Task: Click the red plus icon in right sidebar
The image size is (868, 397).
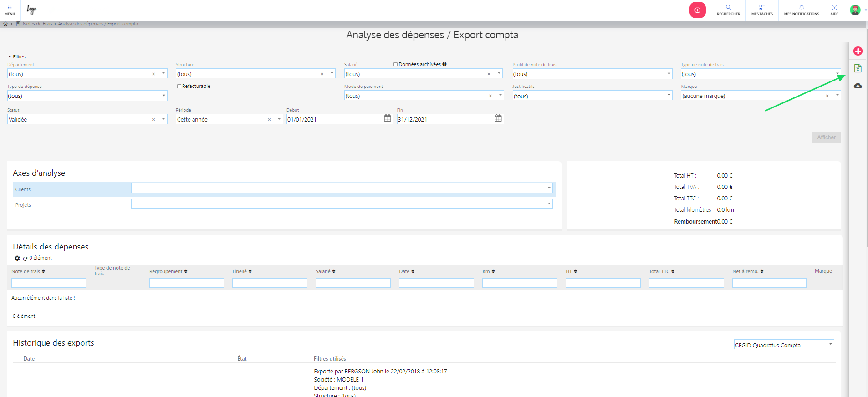Action: [x=858, y=51]
